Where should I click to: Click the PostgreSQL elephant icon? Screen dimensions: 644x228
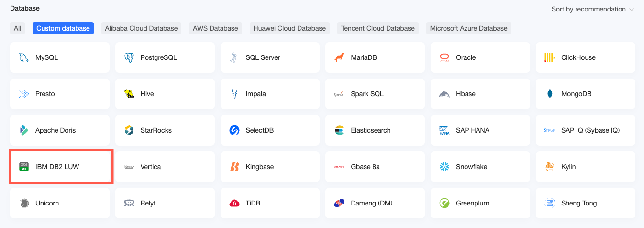pos(129,57)
